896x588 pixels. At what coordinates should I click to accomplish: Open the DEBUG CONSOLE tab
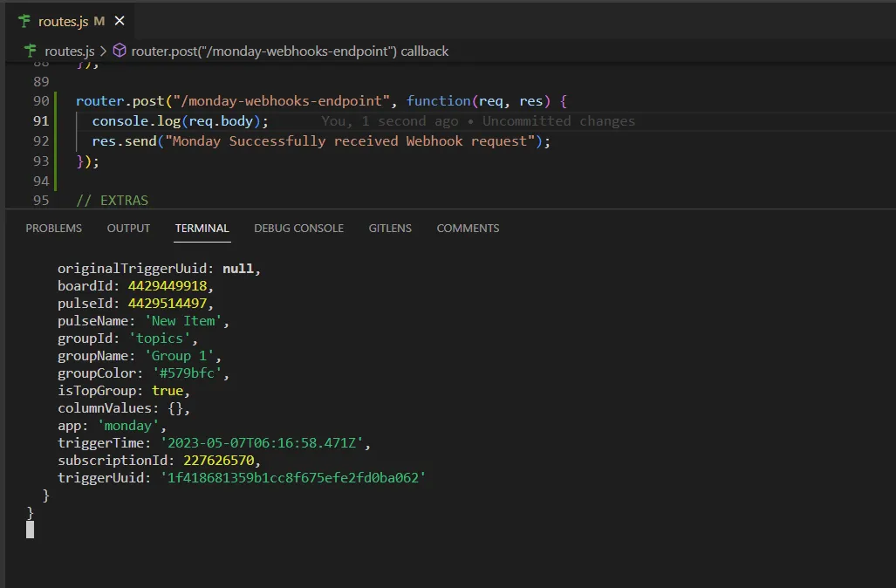[x=299, y=228]
